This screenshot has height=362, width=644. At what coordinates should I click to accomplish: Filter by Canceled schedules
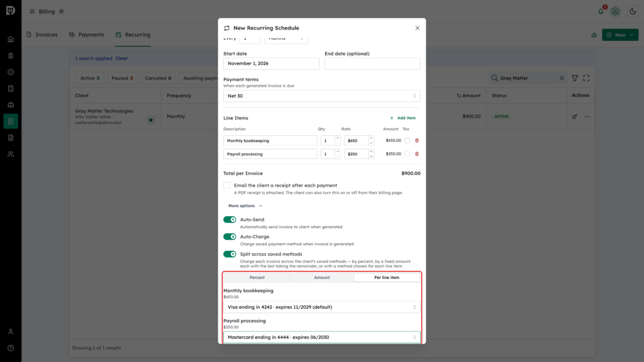158,78
